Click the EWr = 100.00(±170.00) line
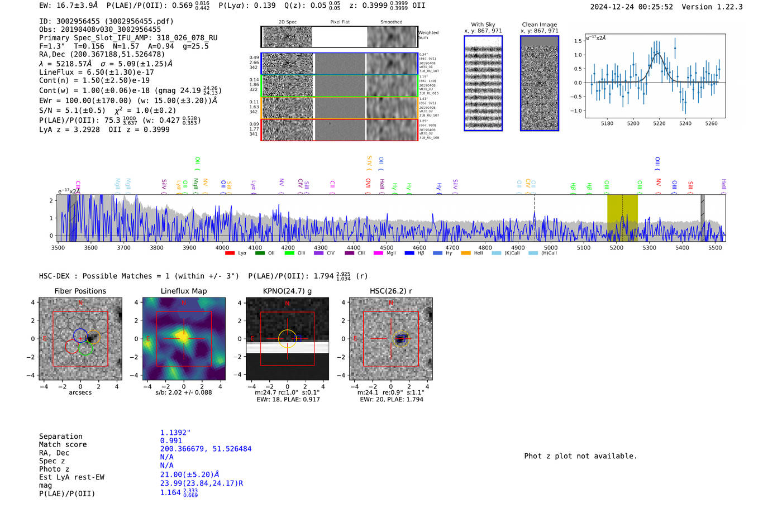Viewport: 782px width, 532px height. [x=128, y=100]
